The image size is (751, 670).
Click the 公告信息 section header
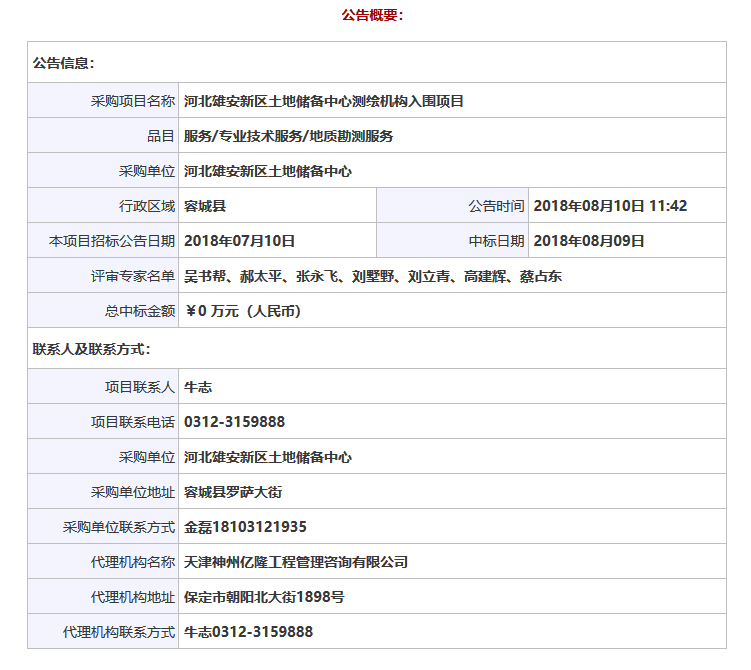(x=63, y=63)
